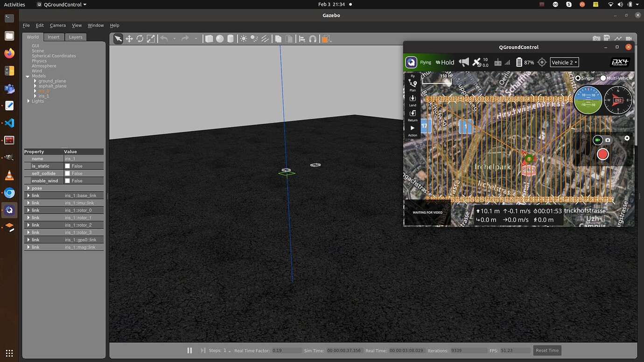The height and width of the screenshot is (362, 644).
Task: Click the Reset Time button
Action: pos(547,350)
